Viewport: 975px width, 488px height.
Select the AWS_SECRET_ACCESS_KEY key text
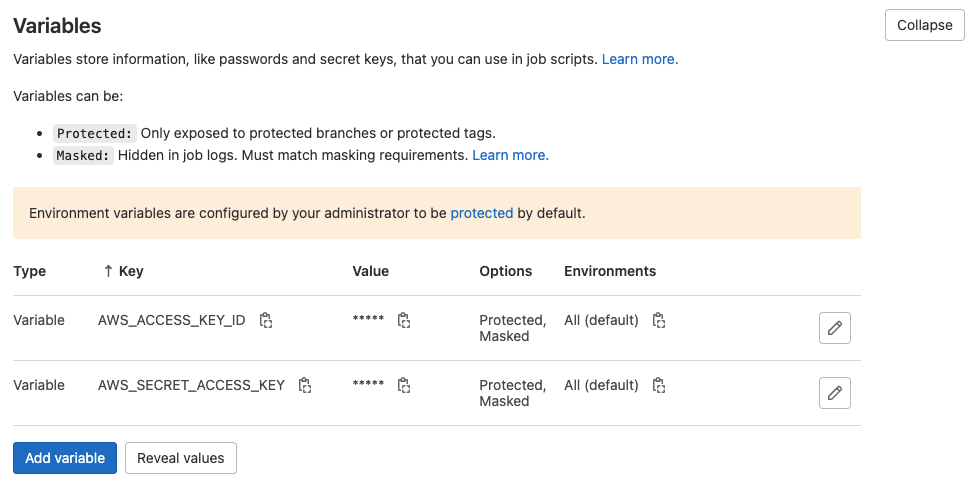191,385
